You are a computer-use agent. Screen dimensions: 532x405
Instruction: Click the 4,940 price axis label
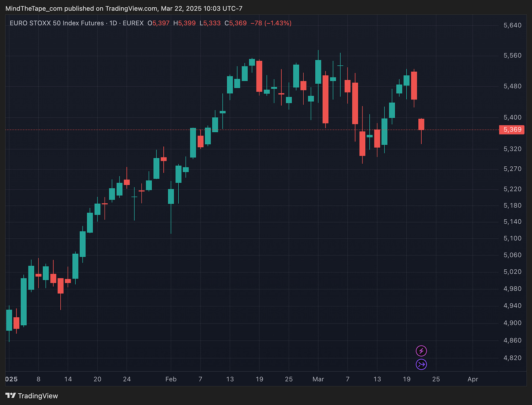point(512,306)
